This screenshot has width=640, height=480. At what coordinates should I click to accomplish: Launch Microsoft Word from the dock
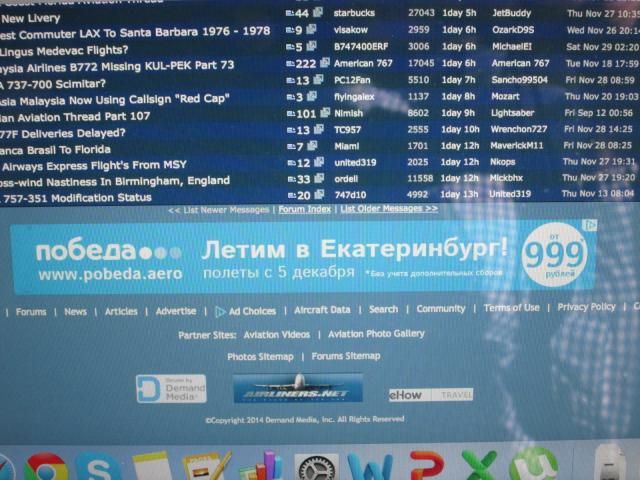[370, 467]
